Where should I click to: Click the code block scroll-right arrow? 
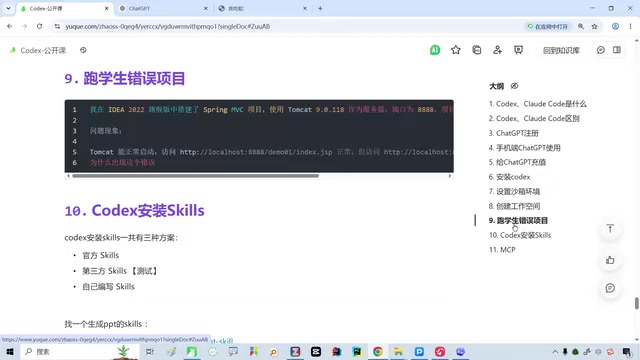pos(450,176)
